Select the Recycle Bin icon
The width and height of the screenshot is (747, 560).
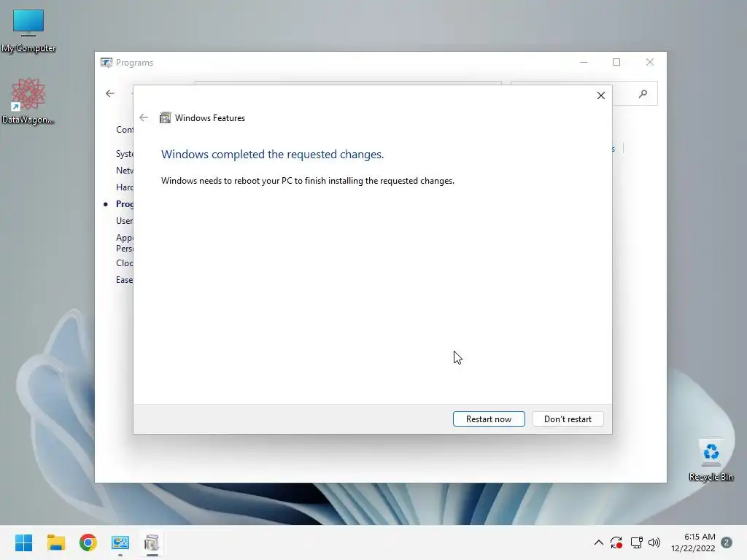(711, 460)
